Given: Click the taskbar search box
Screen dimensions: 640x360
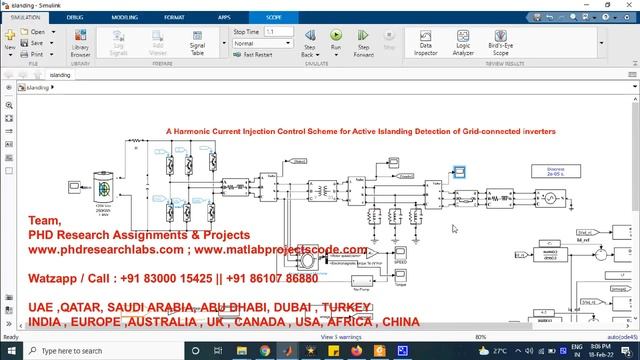Looking at the screenshot, I should click(x=104, y=351).
